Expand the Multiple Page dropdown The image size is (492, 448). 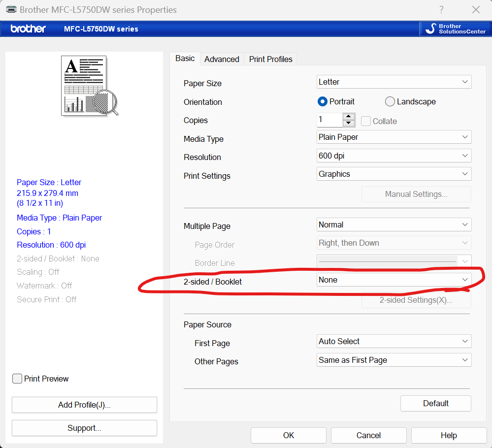(x=394, y=224)
